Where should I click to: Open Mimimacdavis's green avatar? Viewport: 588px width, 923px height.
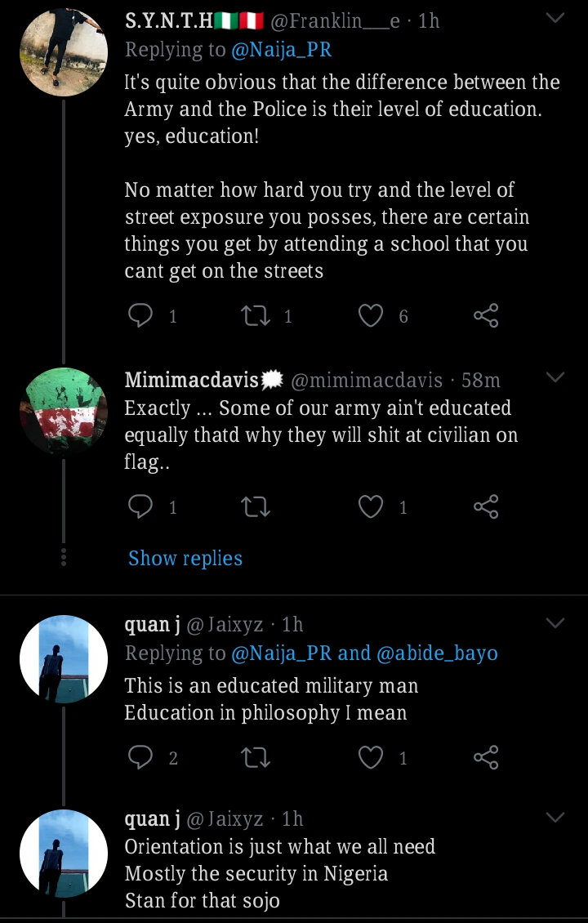click(x=64, y=411)
